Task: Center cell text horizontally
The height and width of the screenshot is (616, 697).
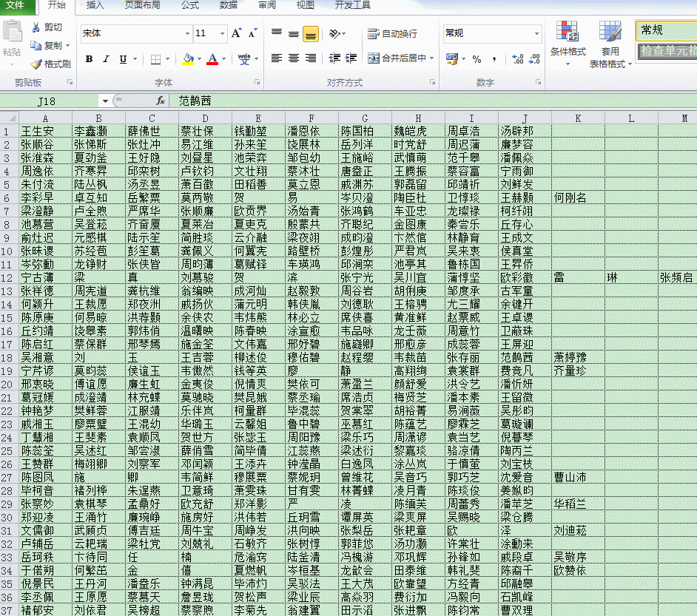Action: tap(294, 58)
